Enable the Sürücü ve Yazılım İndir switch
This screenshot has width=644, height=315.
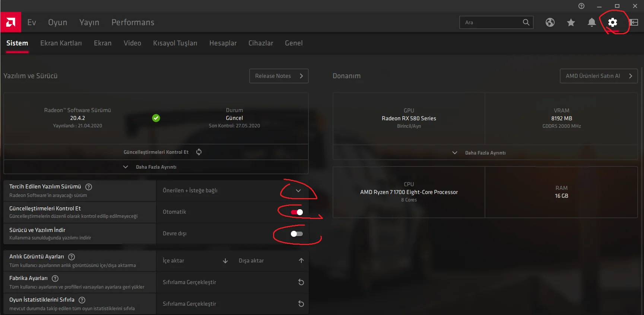click(x=297, y=234)
